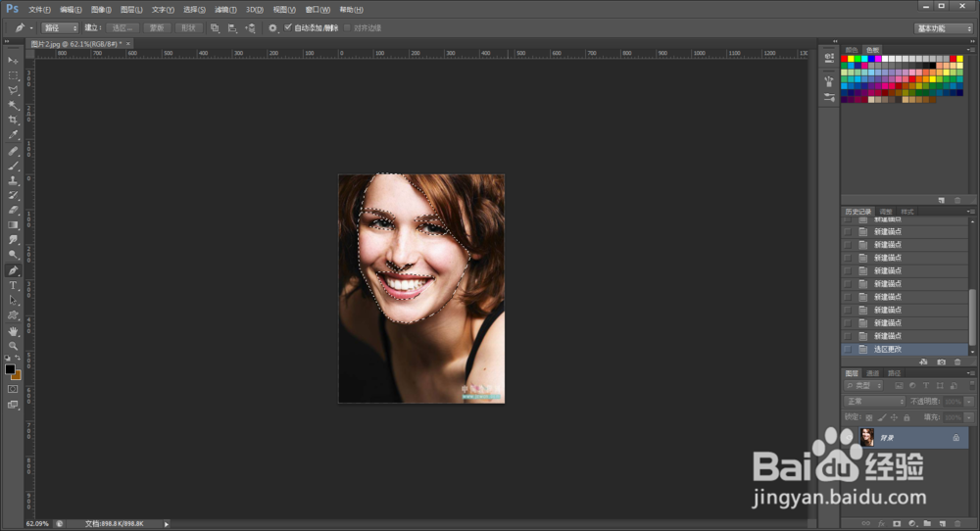Open the 滤镜(T) menu
Screen dimensions: 980x531
(225, 10)
